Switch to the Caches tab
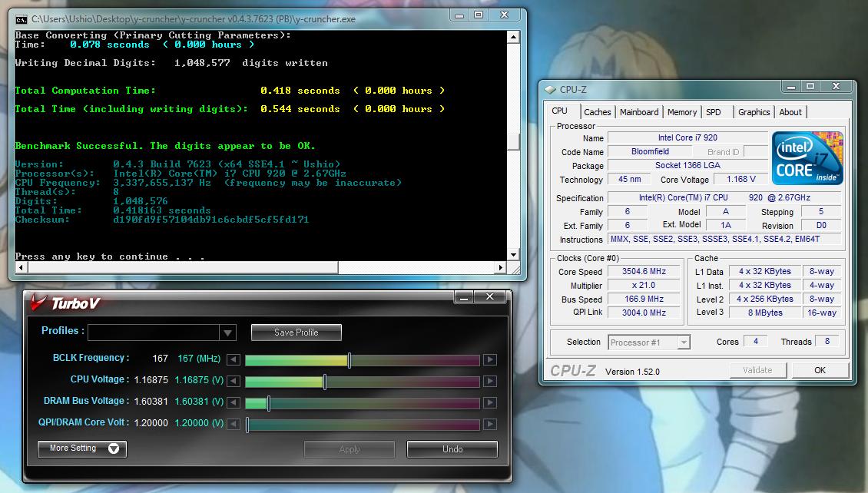This screenshot has width=868, height=493. pos(597,112)
